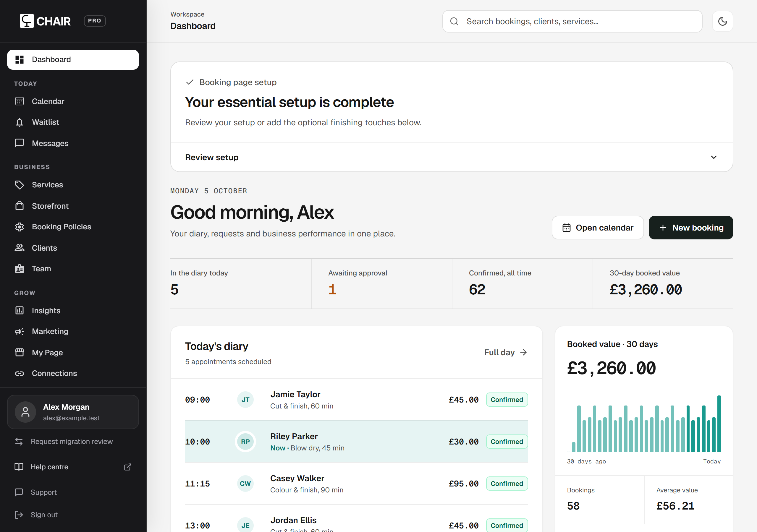Open the Alex Morgan account card
This screenshot has height=532, width=757.
(73, 412)
